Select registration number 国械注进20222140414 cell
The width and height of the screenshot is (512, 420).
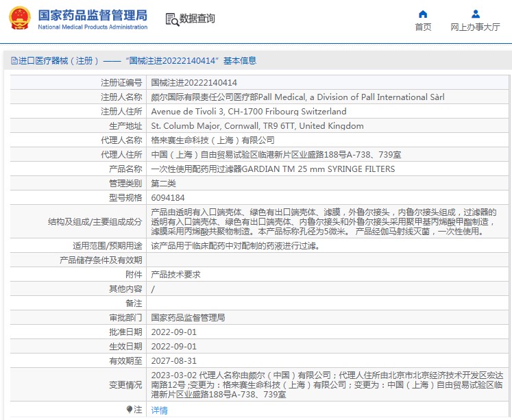tap(194, 83)
